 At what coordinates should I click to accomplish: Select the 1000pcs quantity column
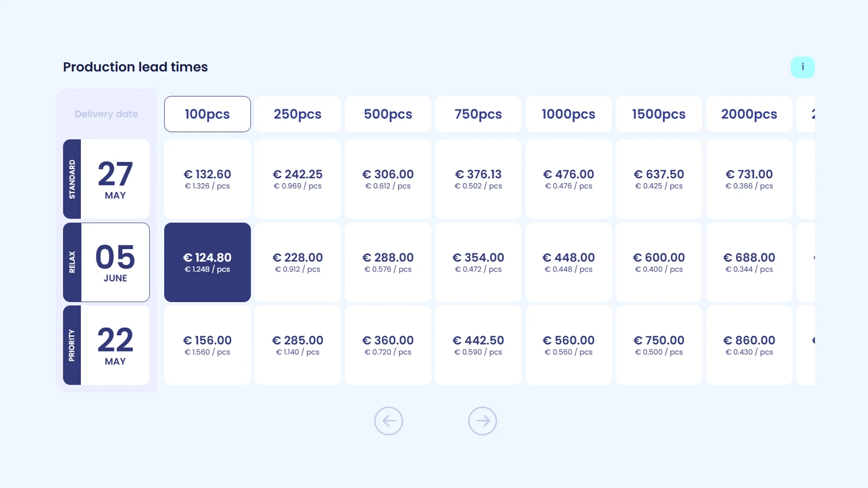coord(569,114)
